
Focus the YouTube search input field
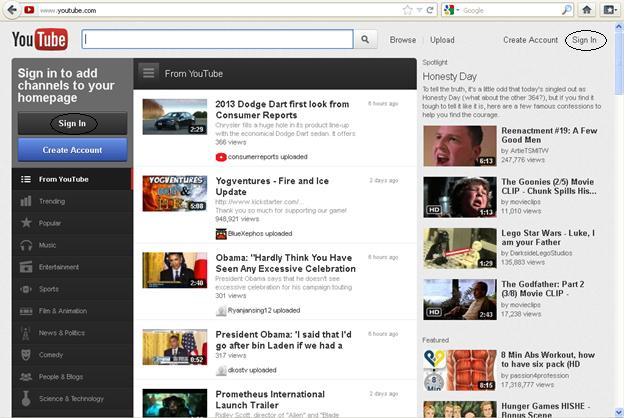[218, 40]
